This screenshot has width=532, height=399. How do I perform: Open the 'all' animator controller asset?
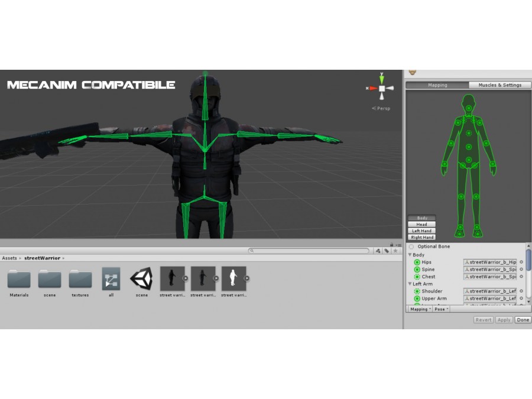111,278
